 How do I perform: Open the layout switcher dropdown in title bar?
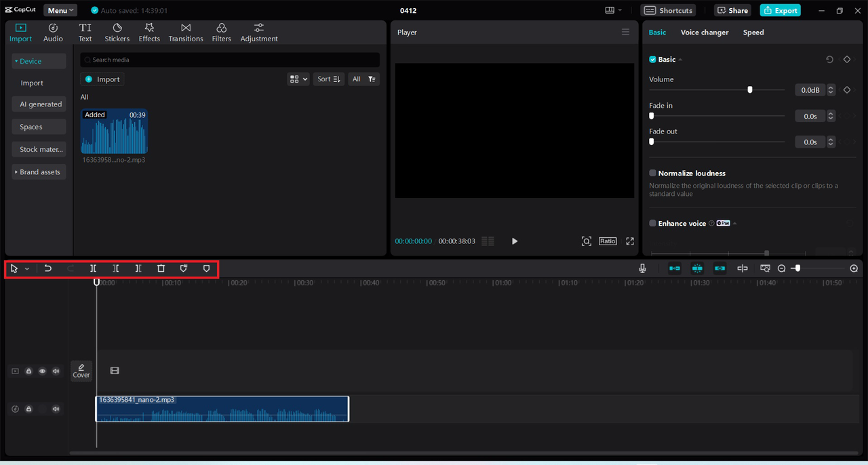[x=614, y=10]
